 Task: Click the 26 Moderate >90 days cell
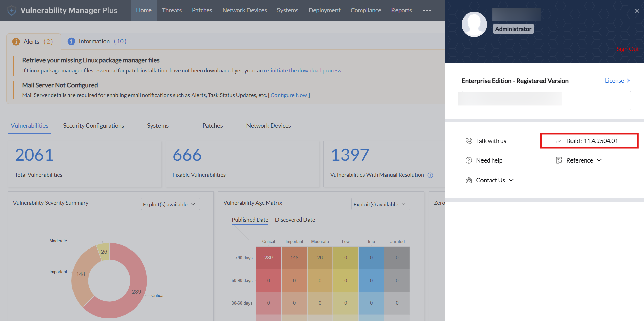tap(320, 258)
